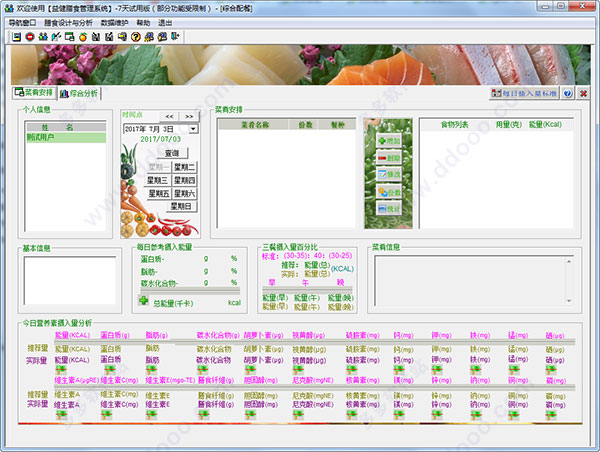Image resolution: width=600 pixels, height=452 pixels.
Task: Select the 星期四 button
Action: click(184, 180)
